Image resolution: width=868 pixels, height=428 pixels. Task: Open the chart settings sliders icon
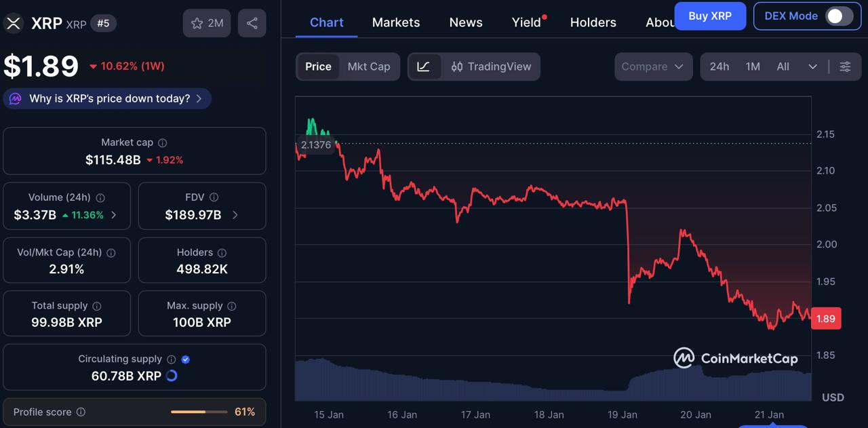tap(845, 66)
